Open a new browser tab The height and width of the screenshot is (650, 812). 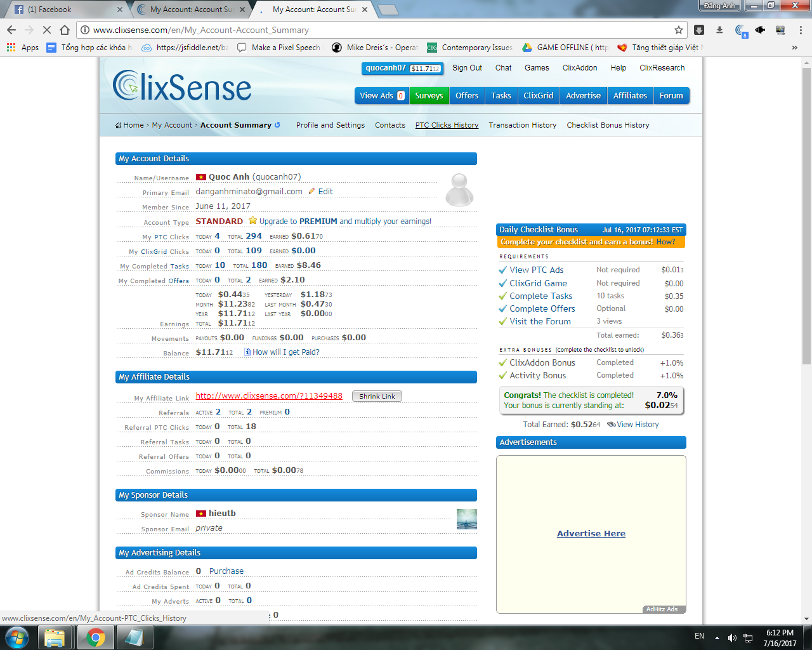click(x=388, y=10)
